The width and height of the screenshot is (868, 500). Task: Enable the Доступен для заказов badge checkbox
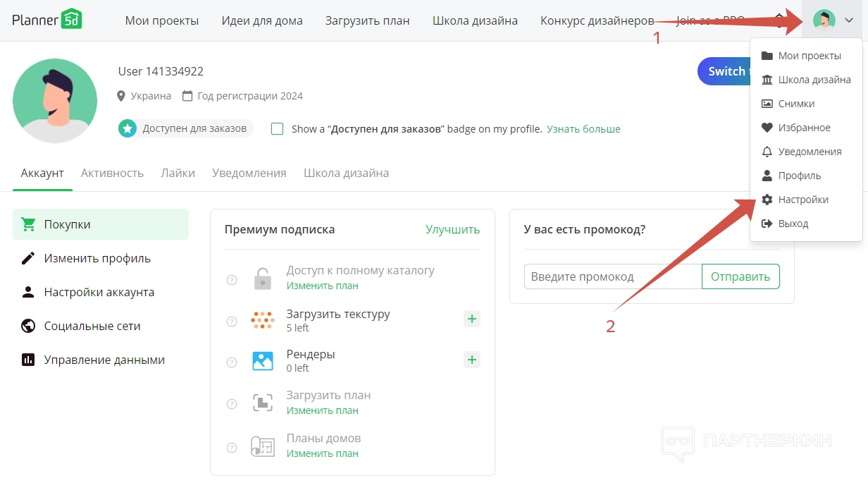click(278, 129)
